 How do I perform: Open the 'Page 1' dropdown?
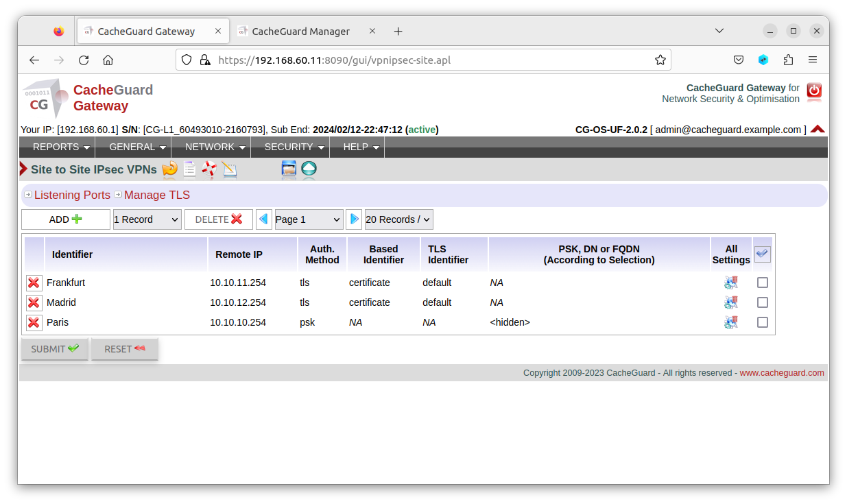point(309,219)
